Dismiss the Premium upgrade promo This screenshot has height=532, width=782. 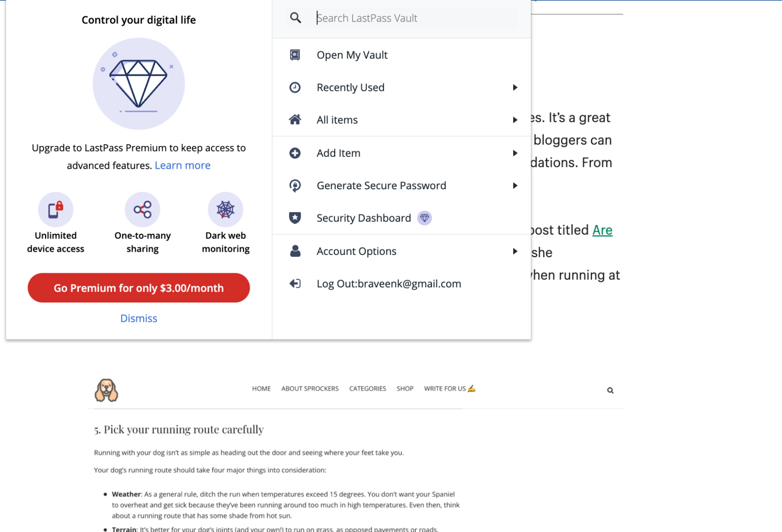(138, 318)
